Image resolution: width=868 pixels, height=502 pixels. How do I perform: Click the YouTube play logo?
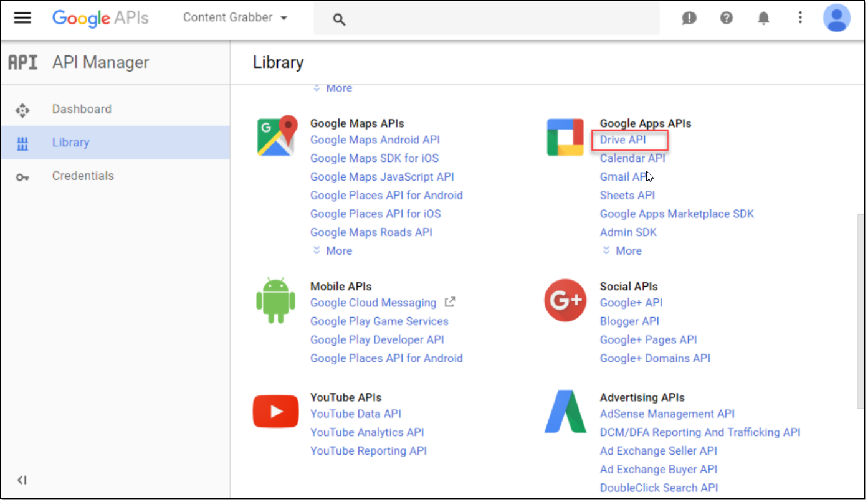click(x=275, y=412)
